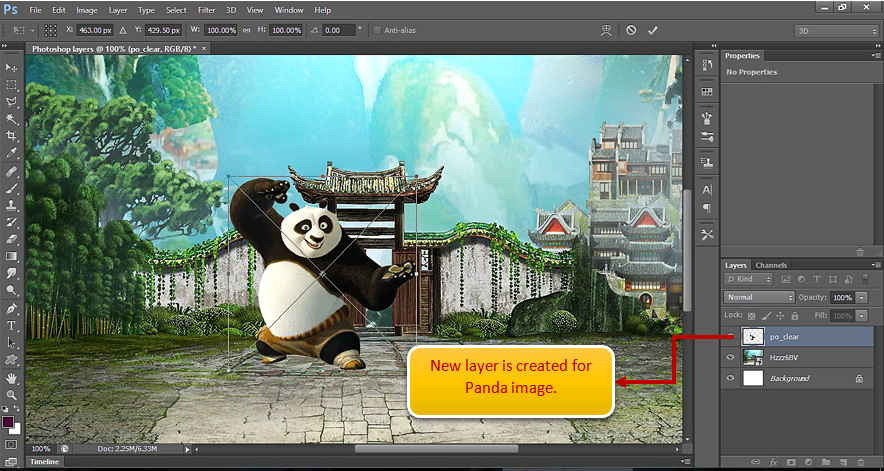Open the 3D workspace dropdown

836,31
